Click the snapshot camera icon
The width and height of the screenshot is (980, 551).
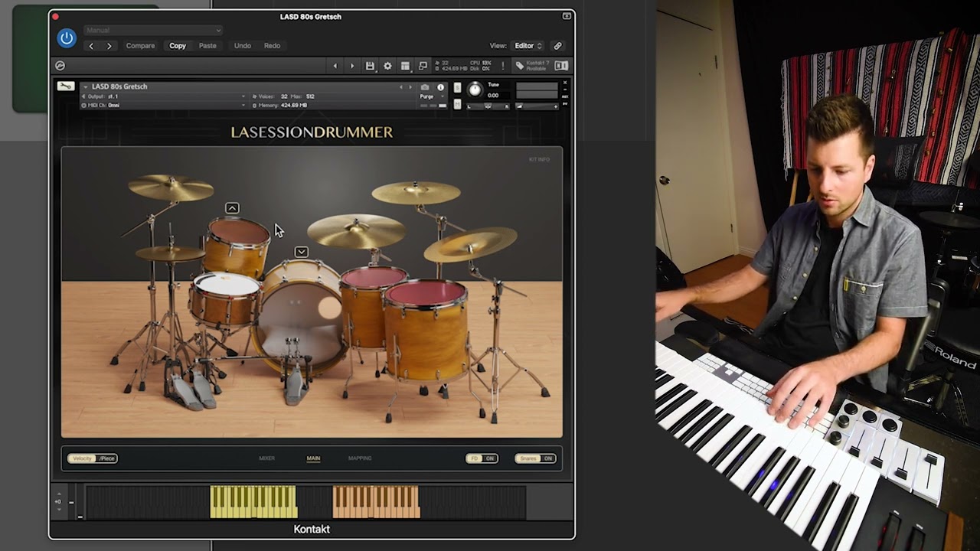(x=425, y=87)
